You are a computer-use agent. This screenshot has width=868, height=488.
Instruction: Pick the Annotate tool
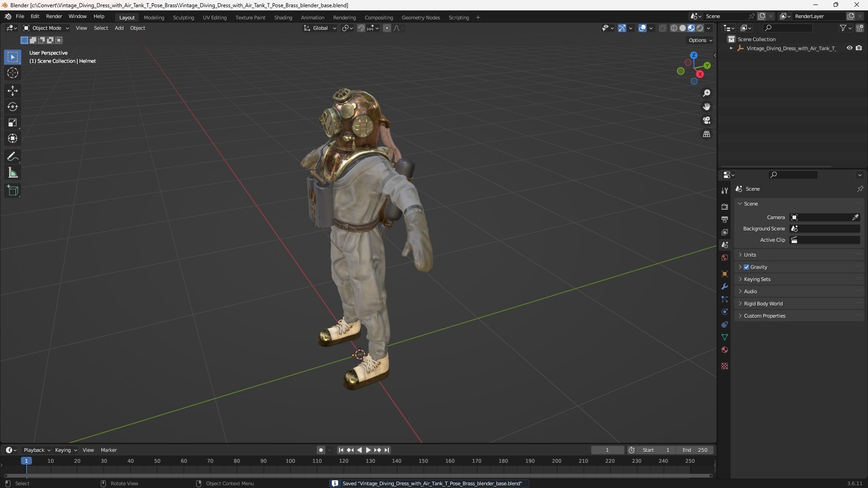click(x=13, y=157)
